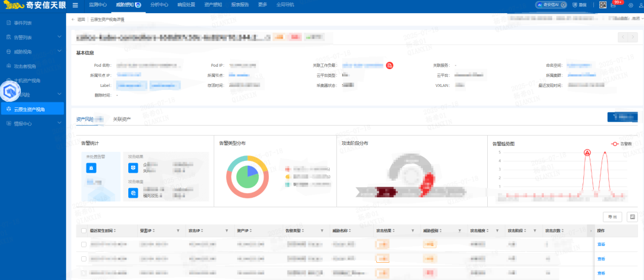
Task: Check the first alert row checkbox
Action: point(84,244)
